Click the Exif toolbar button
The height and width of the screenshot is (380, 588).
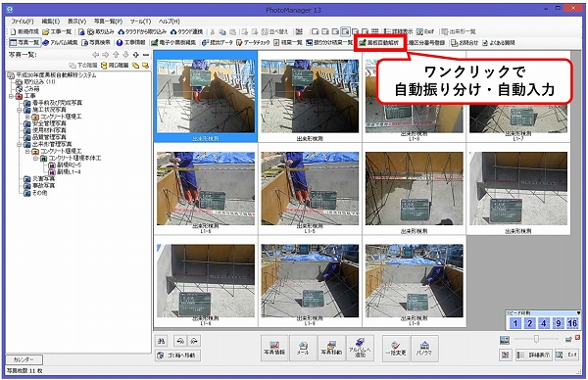pos(425,32)
